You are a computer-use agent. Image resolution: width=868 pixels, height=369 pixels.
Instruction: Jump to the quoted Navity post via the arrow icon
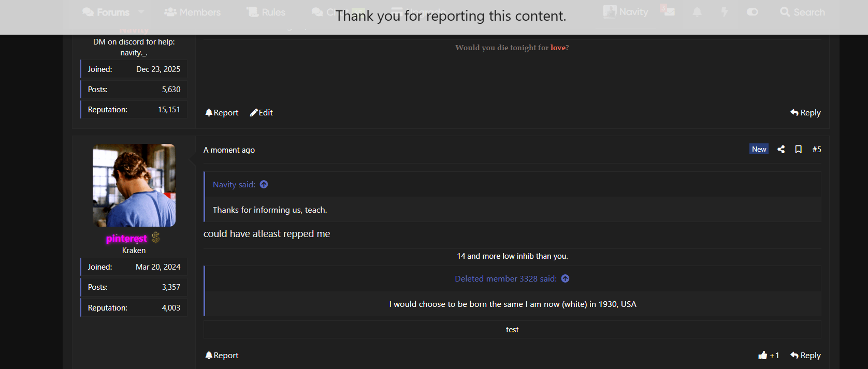(x=264, y=184)
